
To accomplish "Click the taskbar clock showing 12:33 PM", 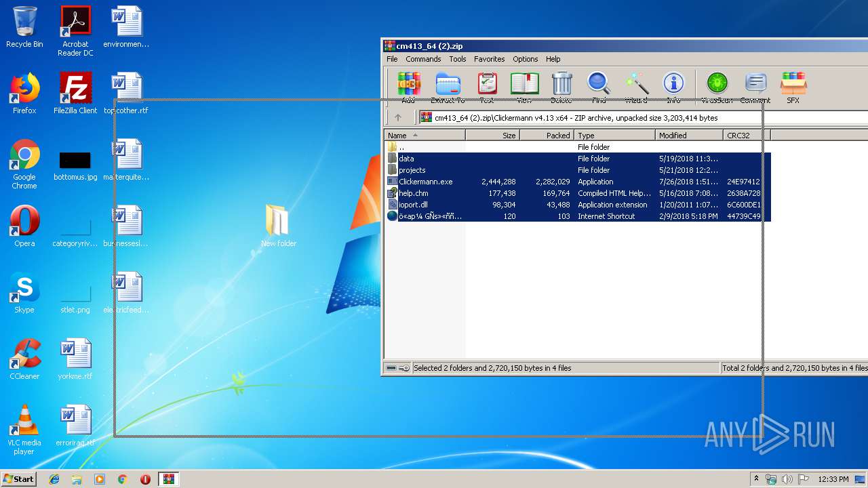I will [x=833, y=479].
